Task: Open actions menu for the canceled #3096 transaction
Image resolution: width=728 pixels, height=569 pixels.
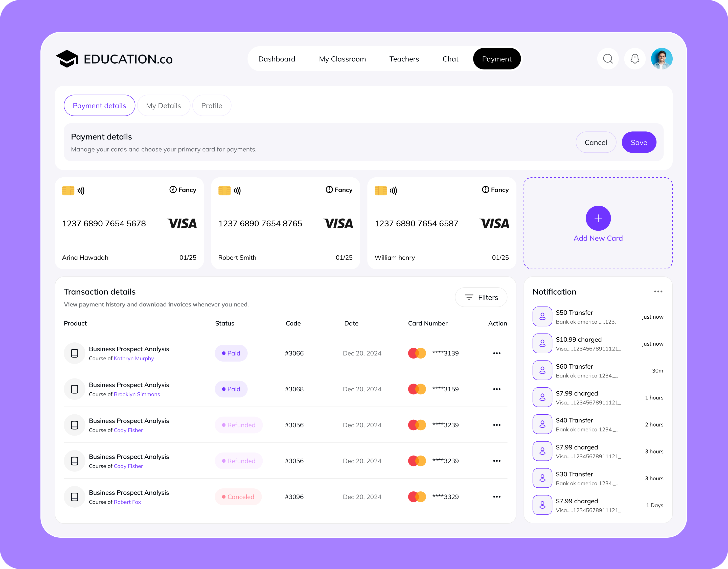Action: coord(497,497)
